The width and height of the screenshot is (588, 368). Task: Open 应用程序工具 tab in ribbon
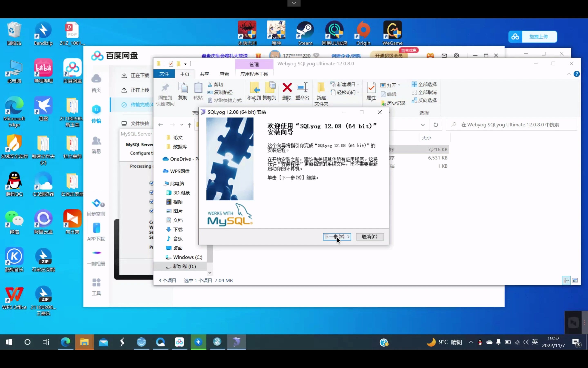pos(254,74)
